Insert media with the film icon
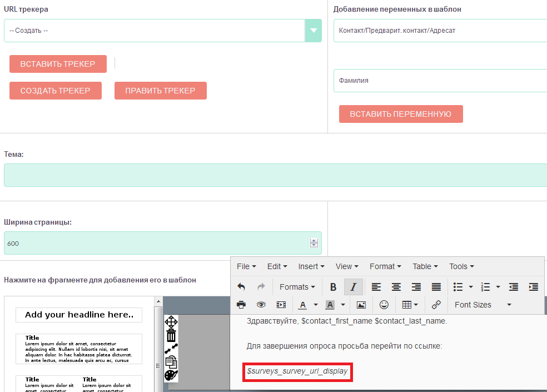Viewport: 547px width, 392px height. [x=281, y=305]
